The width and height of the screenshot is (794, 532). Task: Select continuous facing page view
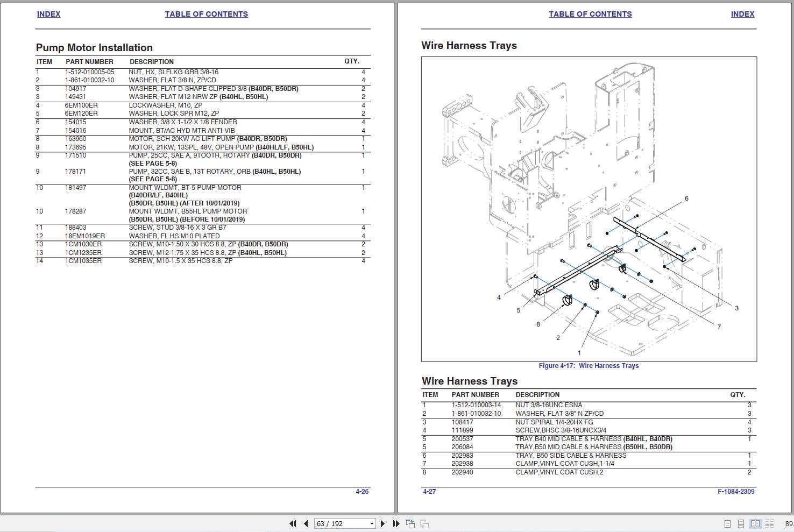click(x=770, y=523)
